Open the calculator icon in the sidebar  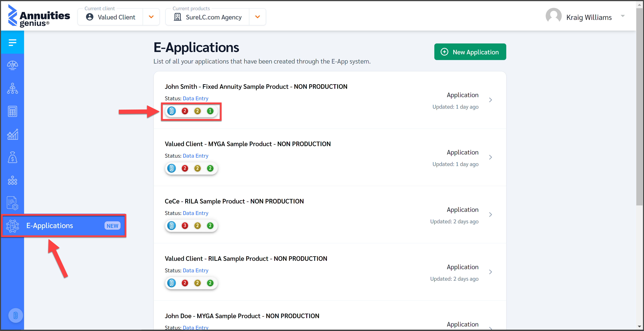(x=13, y=111)
